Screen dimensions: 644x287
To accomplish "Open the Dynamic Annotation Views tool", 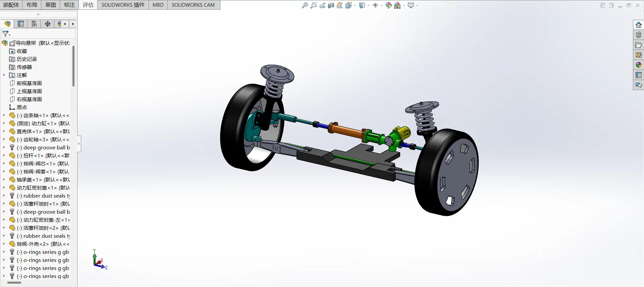I will point(339,5).
